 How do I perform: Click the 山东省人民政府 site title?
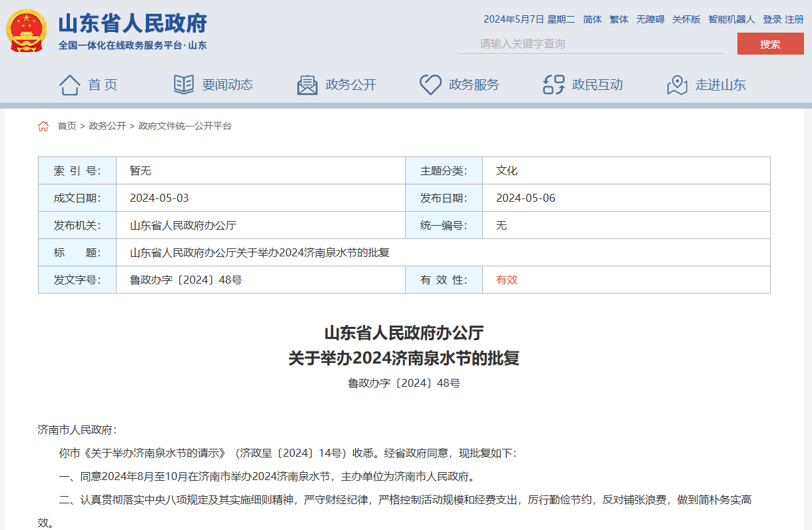click(133, 24)
